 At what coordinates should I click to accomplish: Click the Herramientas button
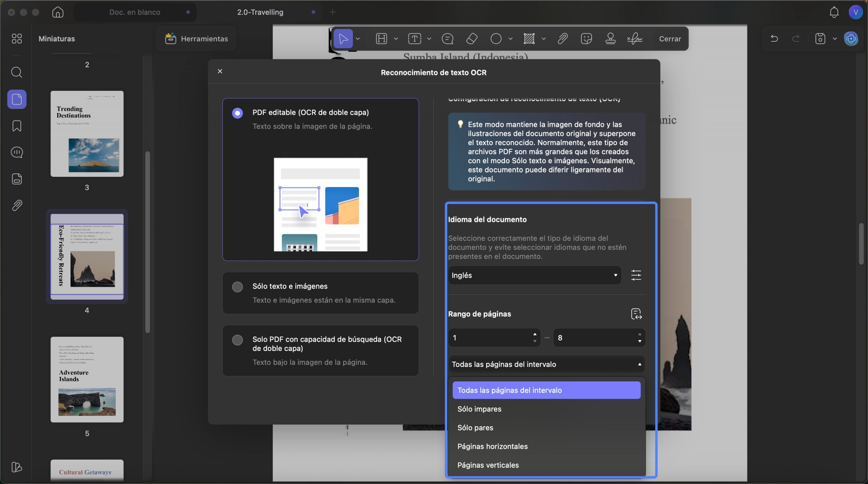point(196,39)
